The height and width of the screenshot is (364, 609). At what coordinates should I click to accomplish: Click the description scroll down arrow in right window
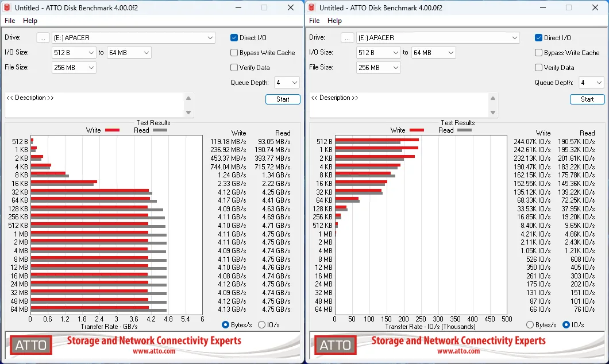click(493, 113)
